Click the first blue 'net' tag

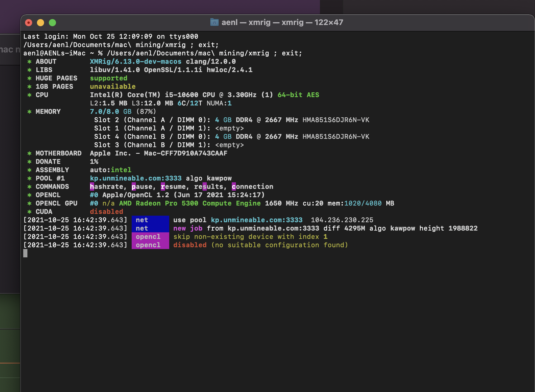[150, 220]
